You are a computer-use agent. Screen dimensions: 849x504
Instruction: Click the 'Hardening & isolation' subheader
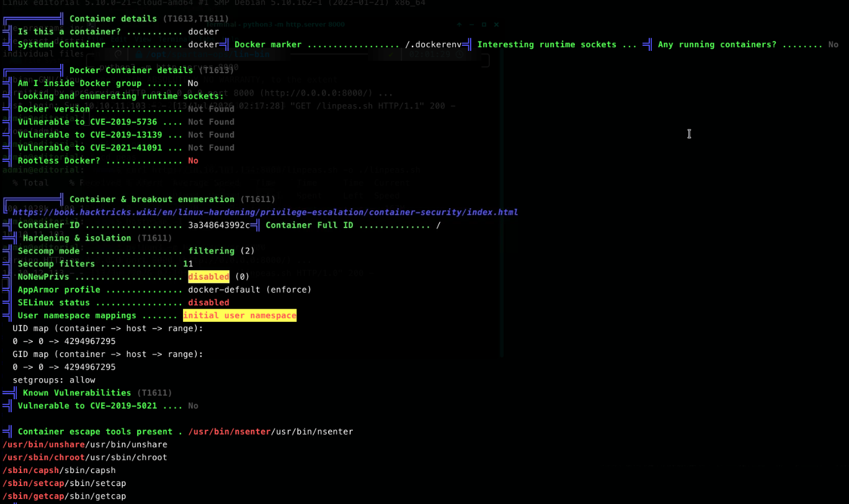77,238
